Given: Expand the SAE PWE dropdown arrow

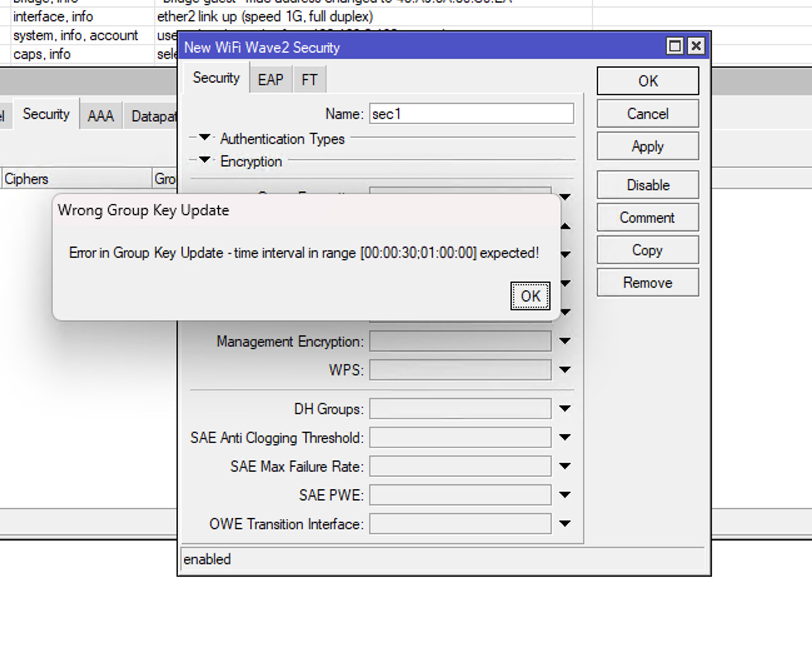Looking at the screenshot, I should [565, 495].
